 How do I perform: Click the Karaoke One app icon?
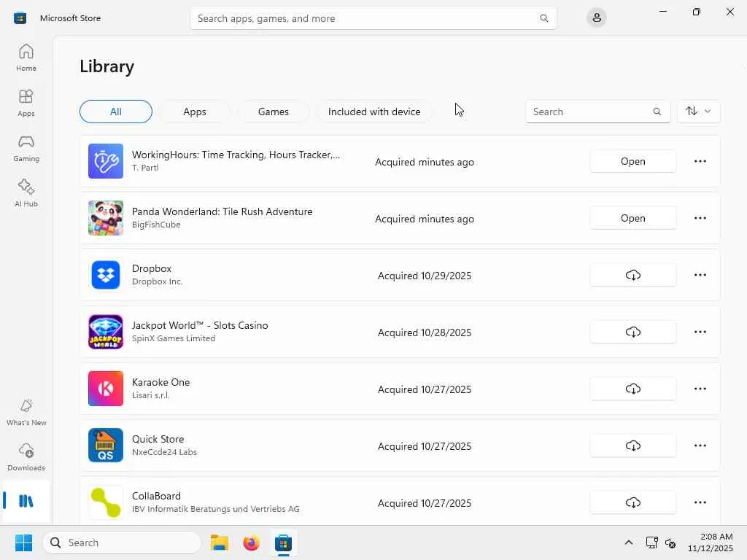point(106,389)
